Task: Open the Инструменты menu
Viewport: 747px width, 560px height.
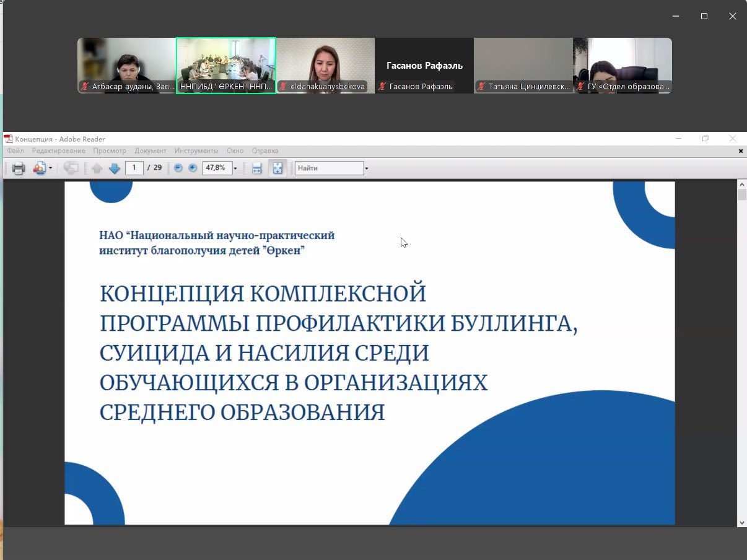Action: (x=196, y=151)
